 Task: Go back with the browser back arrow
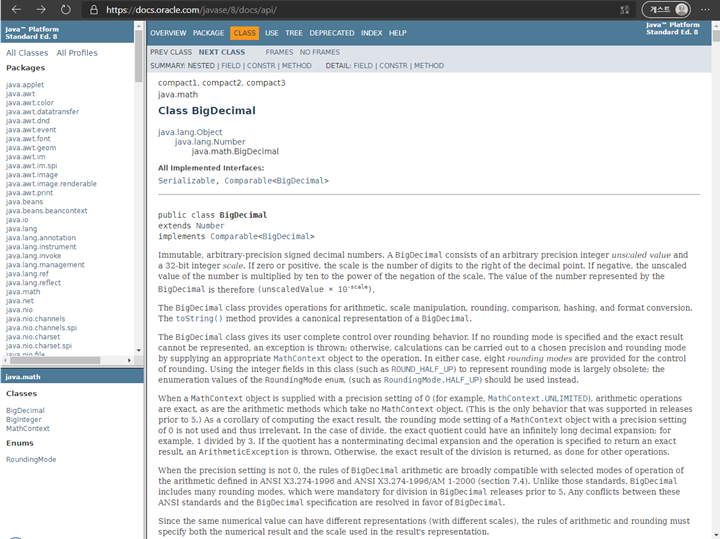point(17,10)
